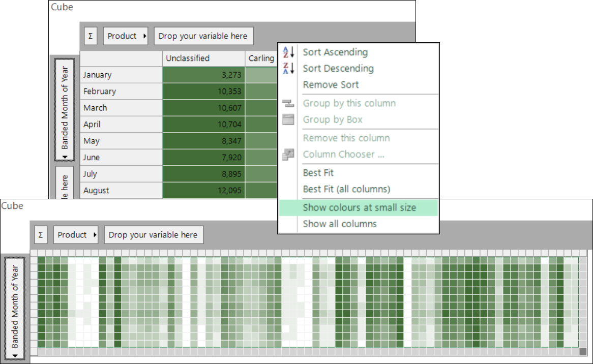Expand the upper Product variable arrow

[x=144, y=36]
